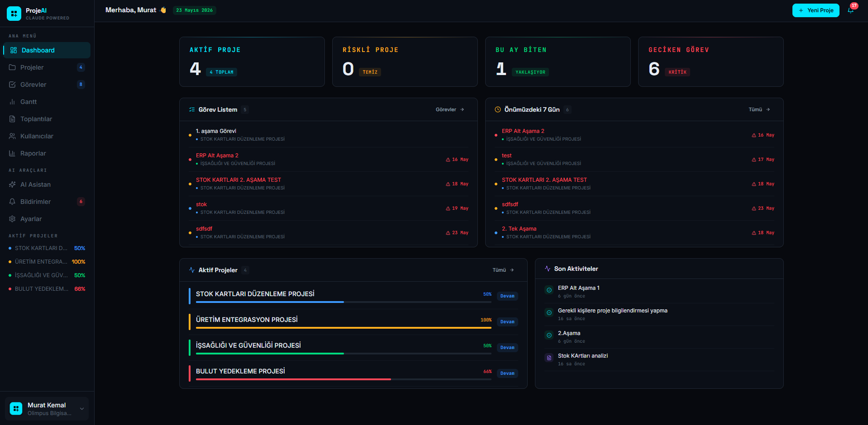This screenshot has width=868, height=425.
Task: Create a new project with Yeni Proje
Action: click(816, 10)
